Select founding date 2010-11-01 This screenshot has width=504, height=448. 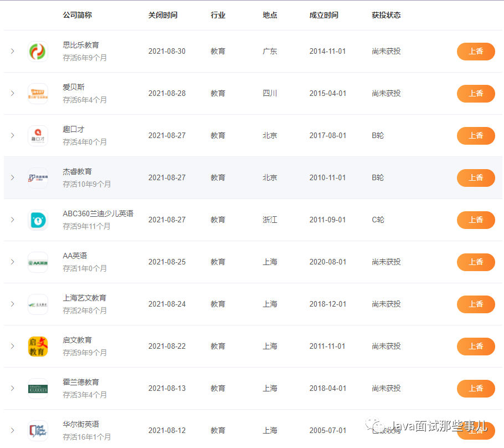(x=328, y=177)
